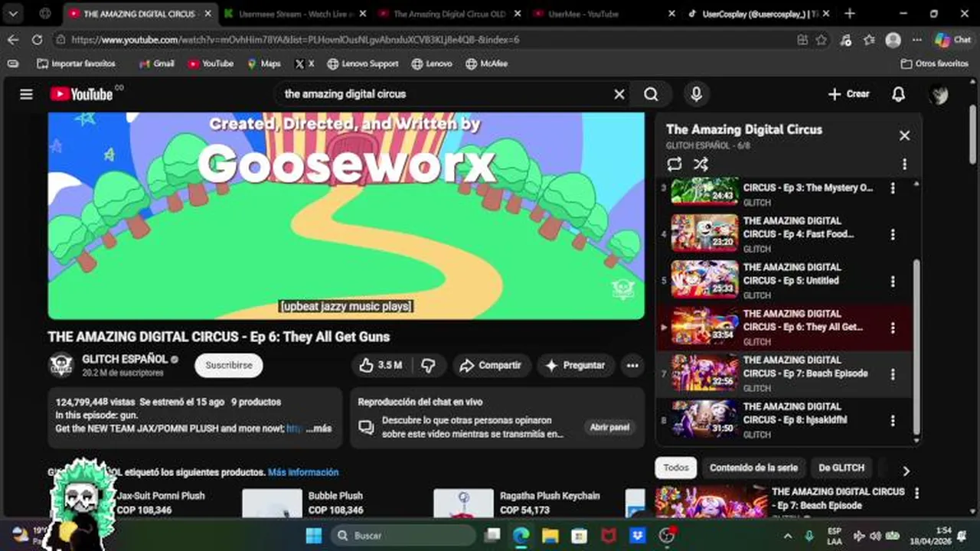The width and height of the screenshot is (980, 551).
Task: Show hidden system tray icons
Action: click(x=788, y=535)
